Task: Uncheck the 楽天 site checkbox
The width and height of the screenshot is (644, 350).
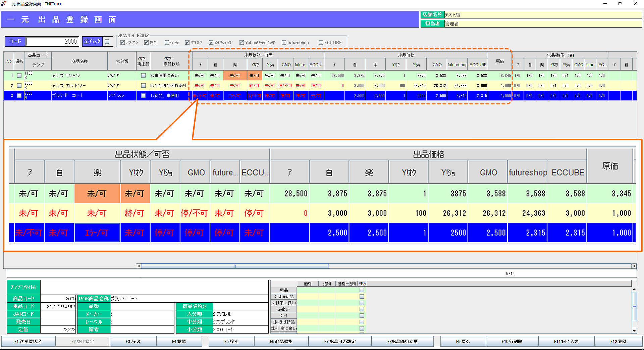Action: pyautogui.click(x=167, y=43)
